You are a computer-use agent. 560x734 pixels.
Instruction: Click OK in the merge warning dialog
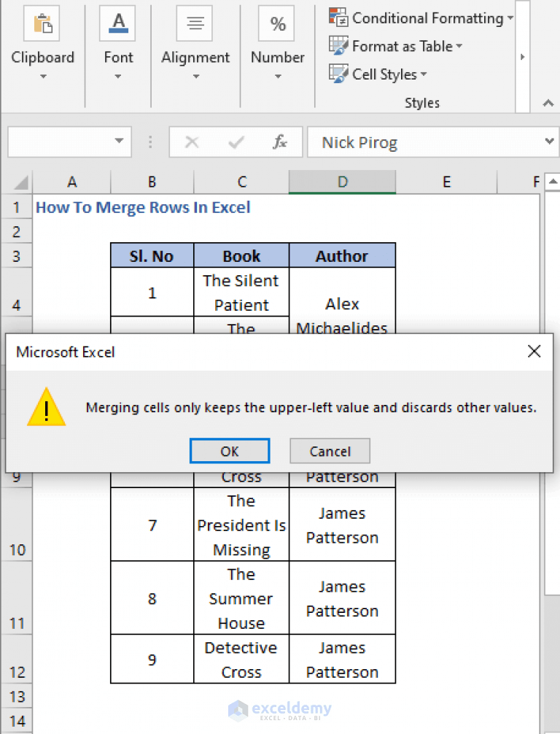[x=230, y=451]
